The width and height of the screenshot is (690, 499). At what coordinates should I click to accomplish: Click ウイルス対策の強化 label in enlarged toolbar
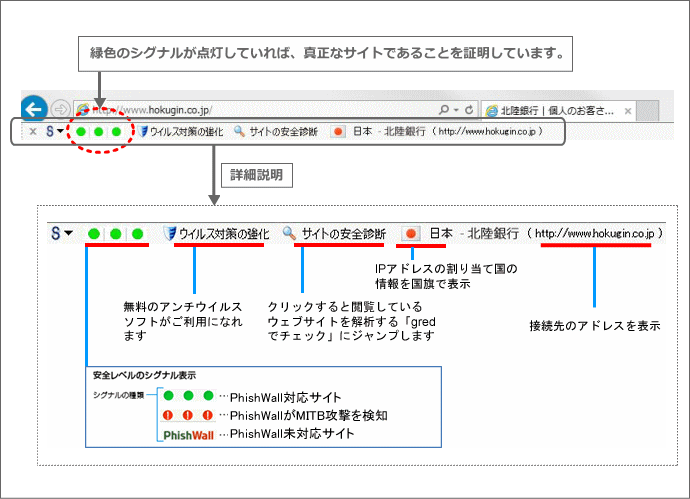pos(224,234)
